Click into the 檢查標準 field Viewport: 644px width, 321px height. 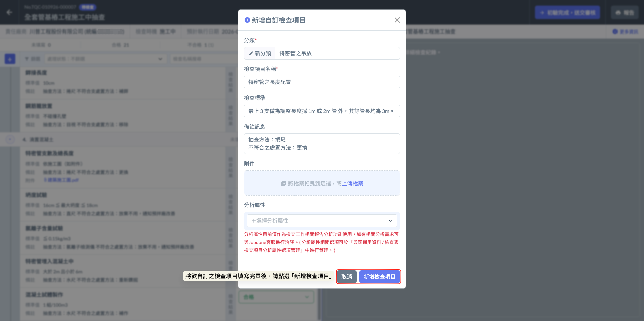(x=322, y=111)
